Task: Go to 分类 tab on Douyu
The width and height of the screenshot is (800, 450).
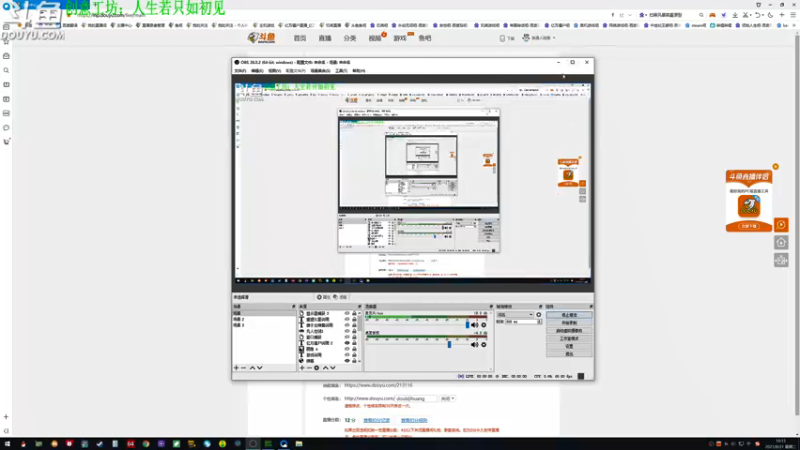Action: (x=349, y=38)
